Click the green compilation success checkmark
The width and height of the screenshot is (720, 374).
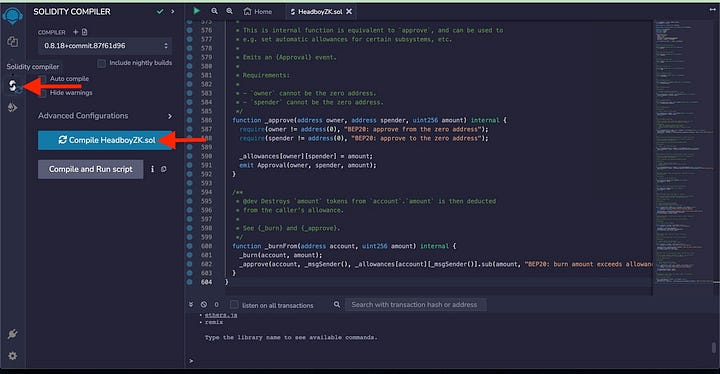[160, 11]
